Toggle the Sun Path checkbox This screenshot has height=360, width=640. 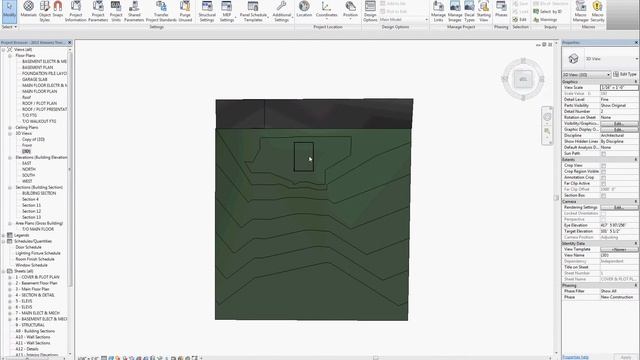(x=603, y=153)
